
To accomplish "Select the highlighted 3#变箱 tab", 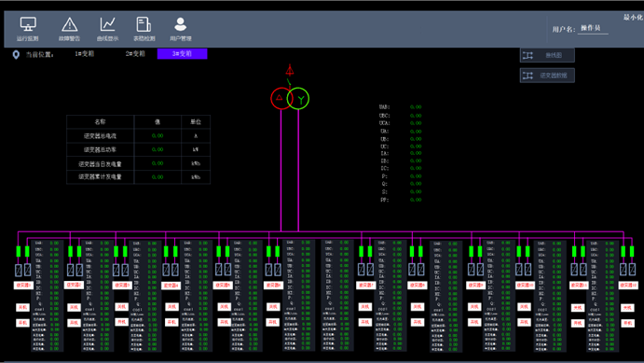I will point(182,54).
